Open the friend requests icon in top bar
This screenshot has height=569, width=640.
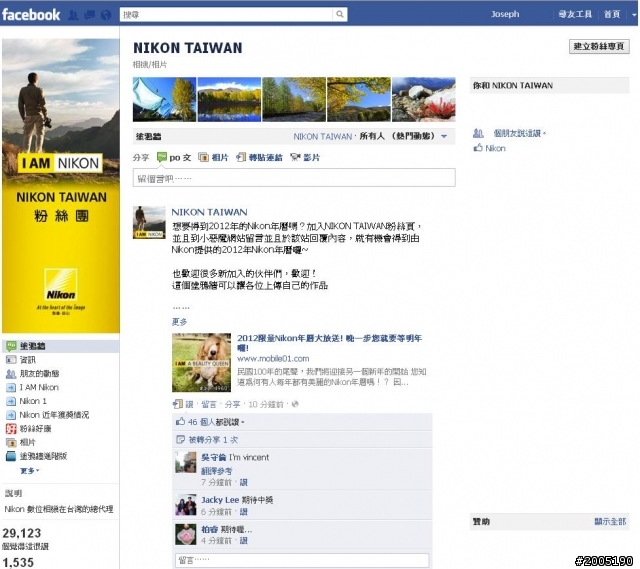[x=73, y=15]
